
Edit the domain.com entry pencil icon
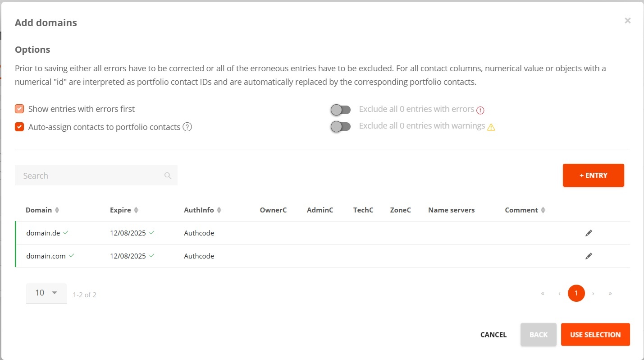pyautogui.click(x=589, y=256)
